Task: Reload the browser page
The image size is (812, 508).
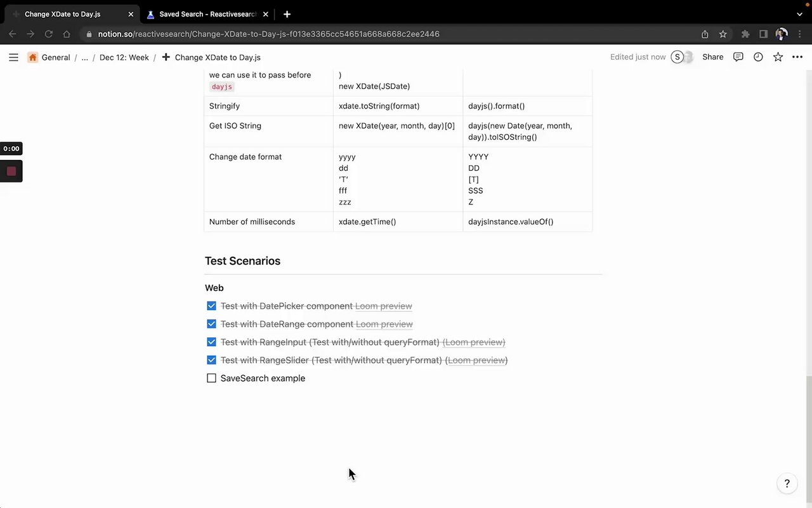Action: point(48,34)
